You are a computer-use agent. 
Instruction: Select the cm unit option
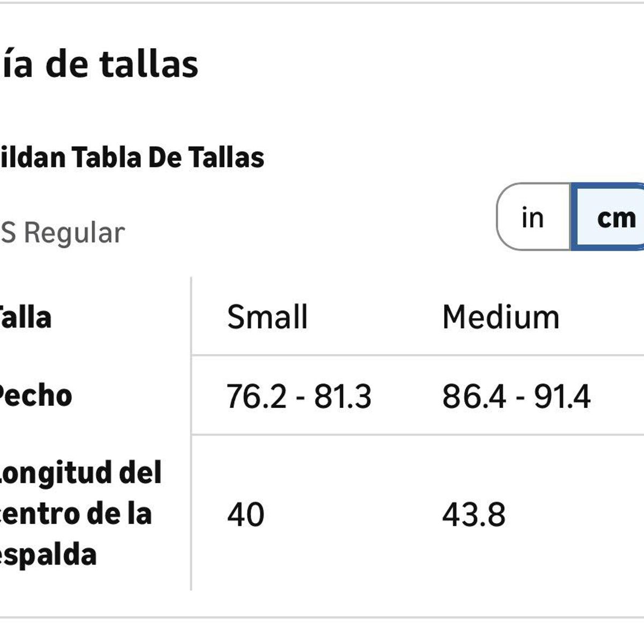pyautogui.click(x=615, y=217)
